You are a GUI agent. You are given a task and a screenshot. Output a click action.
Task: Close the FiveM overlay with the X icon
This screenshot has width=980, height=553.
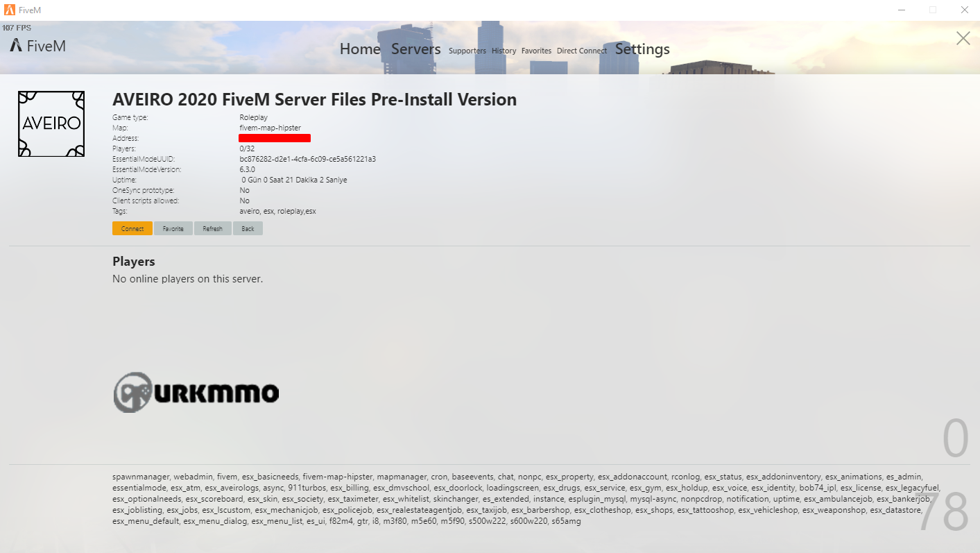click(x=963, y=38)
